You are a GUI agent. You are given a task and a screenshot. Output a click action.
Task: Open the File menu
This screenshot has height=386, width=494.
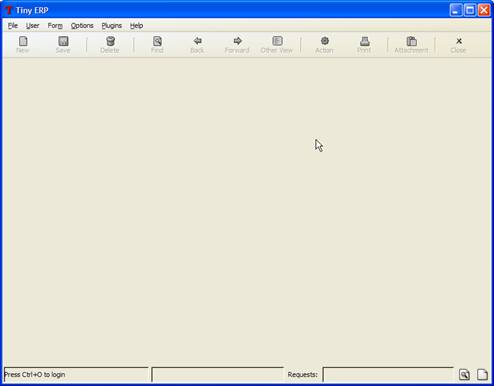click(x=13, y=26)
